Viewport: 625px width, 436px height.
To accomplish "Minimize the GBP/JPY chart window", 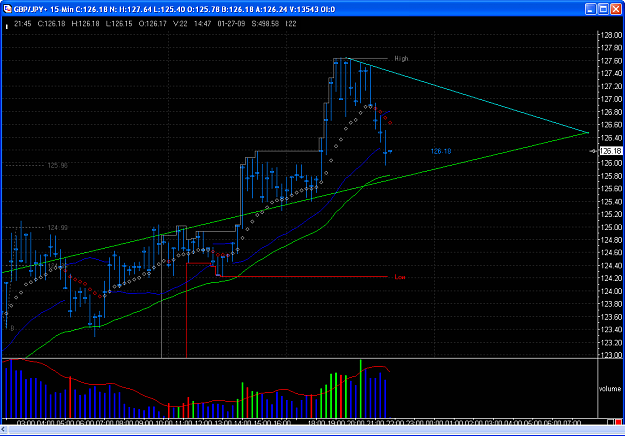I will tap(591, 9).
